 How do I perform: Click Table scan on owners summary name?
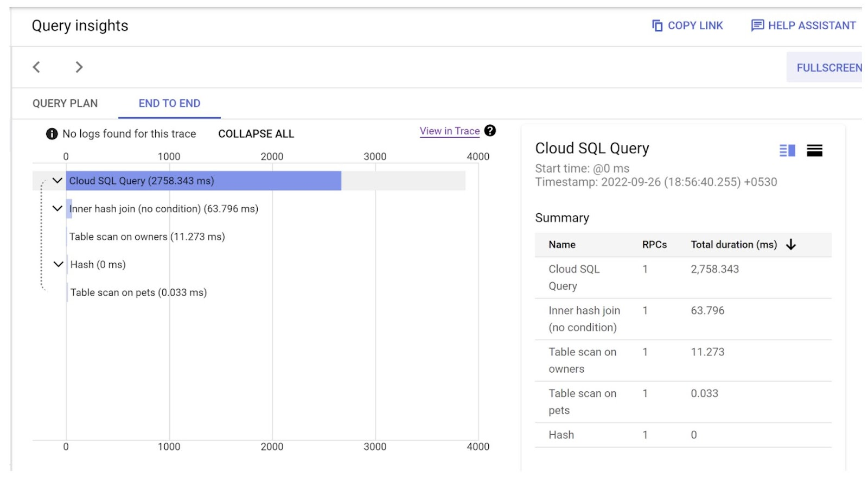583,360
